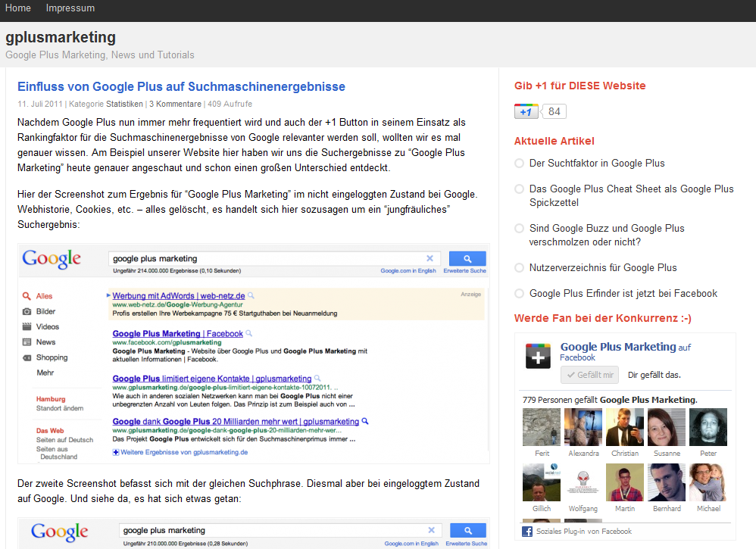Select Bilder camera icon in sidebar
The height and width of the screenshot is (549, 756).
(x=27, y=311)
